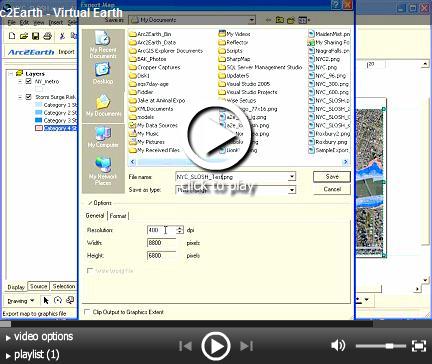The width and height of the screenshot is (432, 364).
Task: Open the Save as type dropdown
Action: pyautogui.click(x=292, y=190)
